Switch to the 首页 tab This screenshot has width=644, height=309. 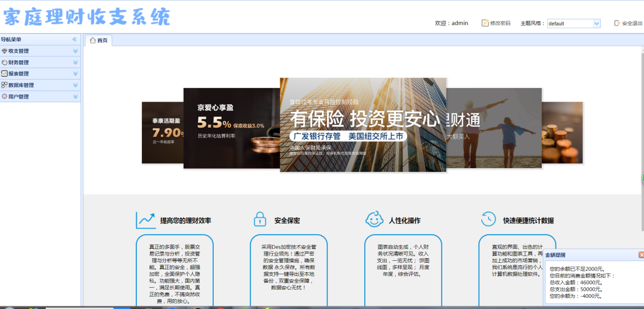[98, 40]
